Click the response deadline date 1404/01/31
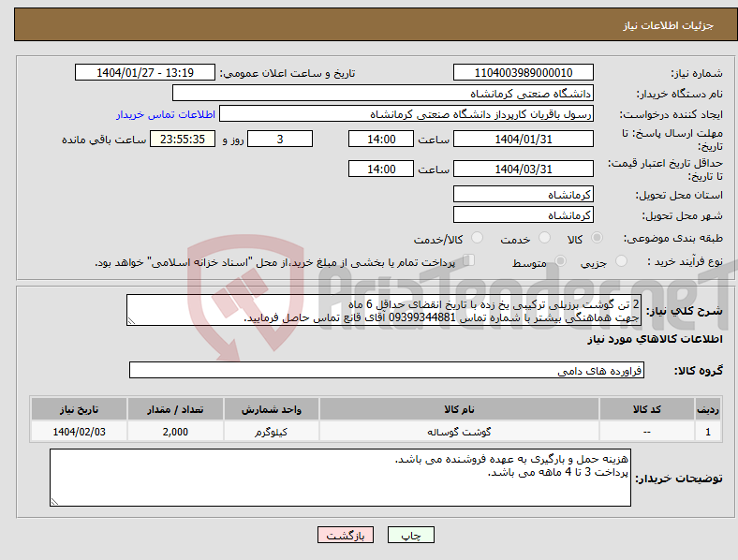Screen dimensions: 738x560 pyautogui.click(x=523, y=139)
